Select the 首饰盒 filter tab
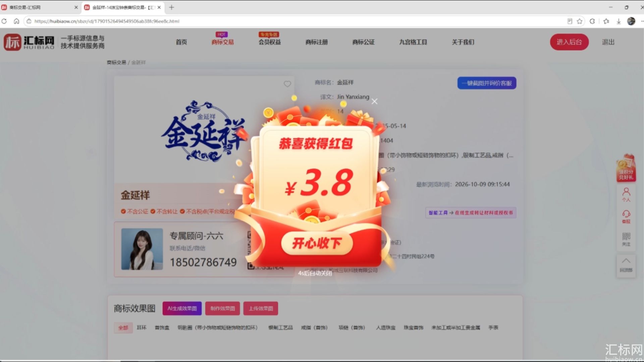Image resolution: width=644 pixels, height=362 pixels. tap(162, 327)
